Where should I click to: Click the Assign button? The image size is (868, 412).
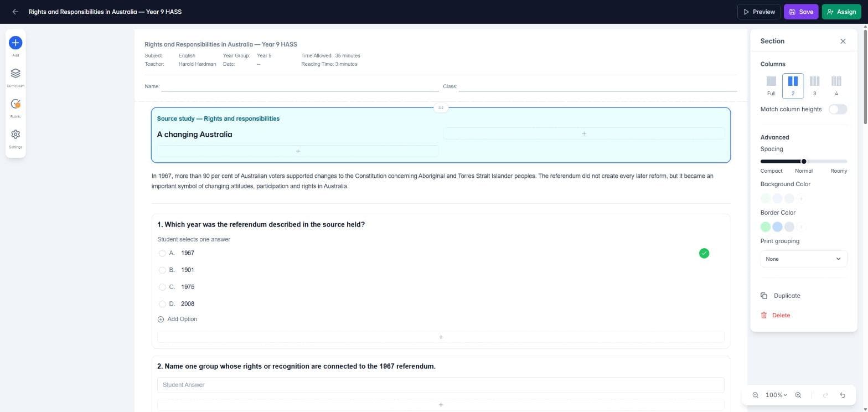click(x=841, y=12)
